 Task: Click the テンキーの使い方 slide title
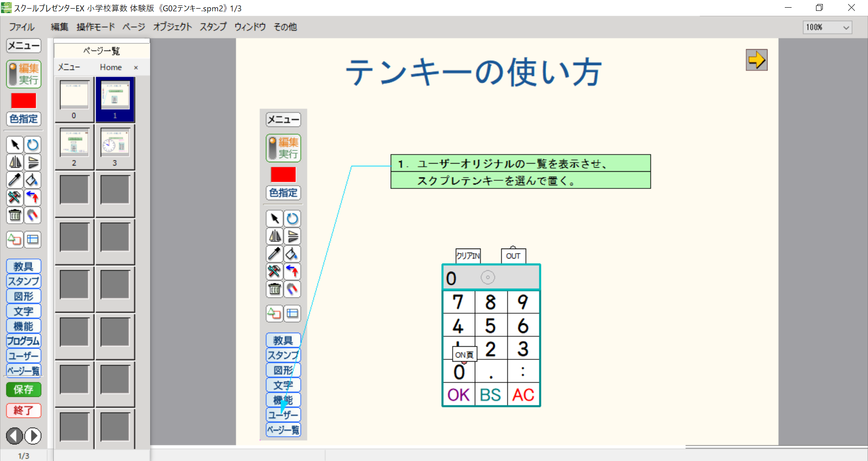click(x=473, y=72)
